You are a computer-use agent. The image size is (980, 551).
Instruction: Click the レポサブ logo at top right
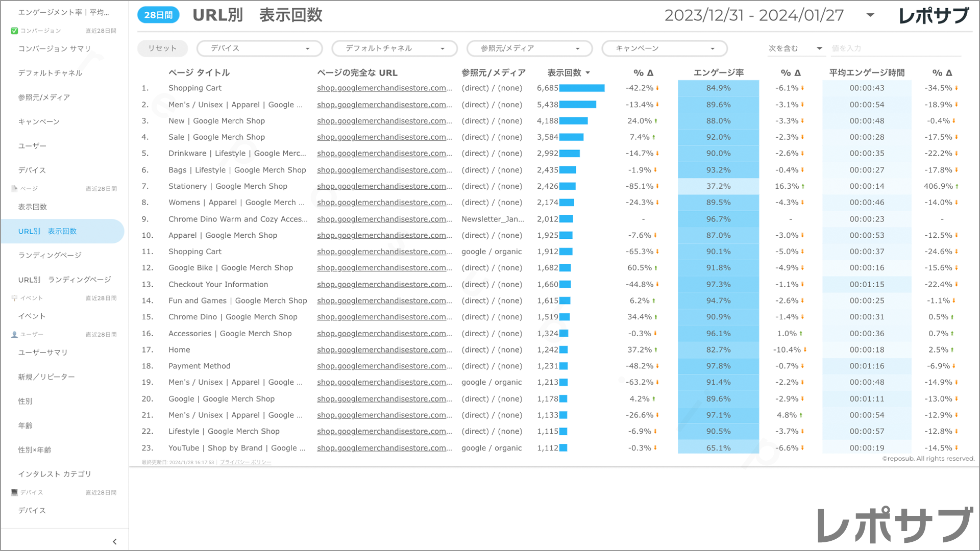click(934, 15)
